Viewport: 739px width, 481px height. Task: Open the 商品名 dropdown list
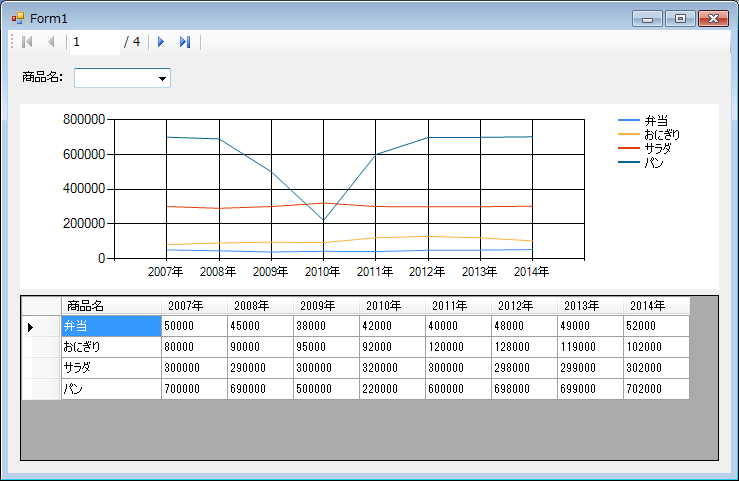coord(162,78)
